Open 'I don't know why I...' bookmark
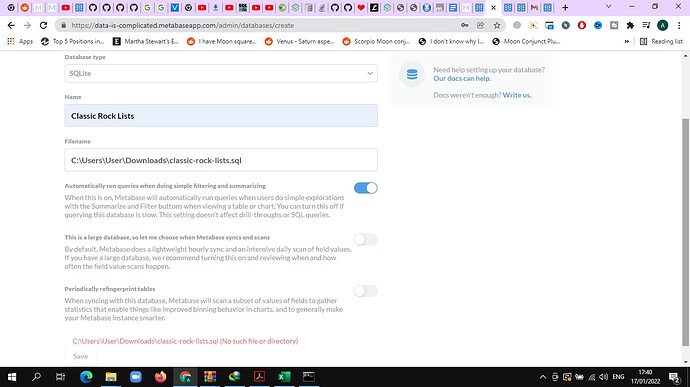The height and width of the screenshot is (387, 690). click(451, 41)
